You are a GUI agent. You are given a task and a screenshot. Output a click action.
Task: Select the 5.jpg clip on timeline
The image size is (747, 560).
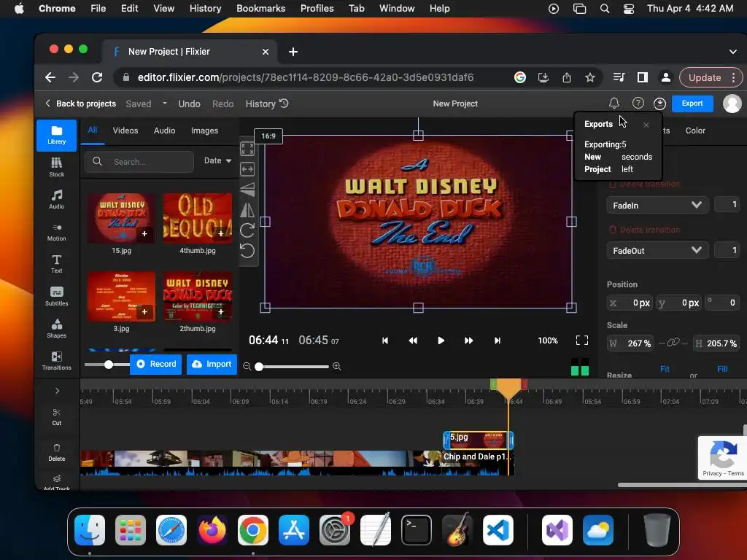point(479,440)
